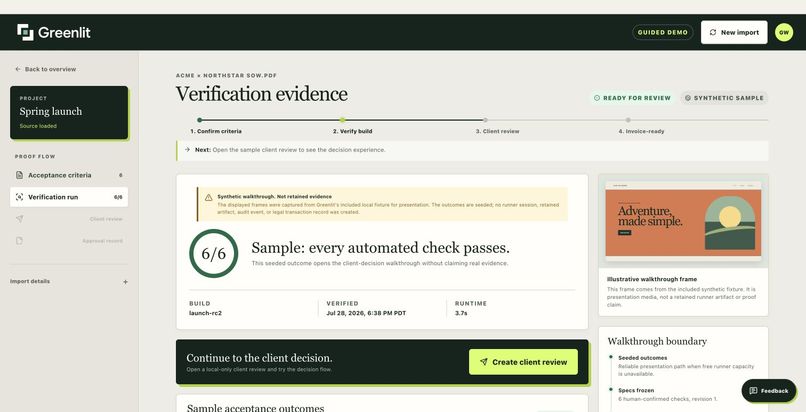Click the Synthetic sample badge icon
The height and width of the screenshot is (412, 806).
pos(688,98)
